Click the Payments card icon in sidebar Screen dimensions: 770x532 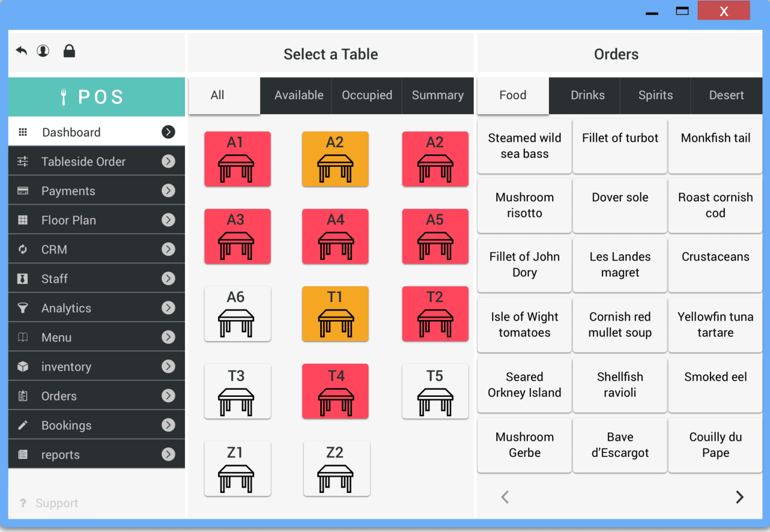(x=23, y=190)
